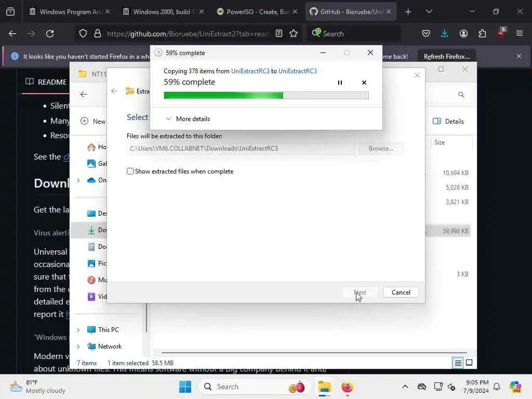Select the Home item in navigation pane

97,147
